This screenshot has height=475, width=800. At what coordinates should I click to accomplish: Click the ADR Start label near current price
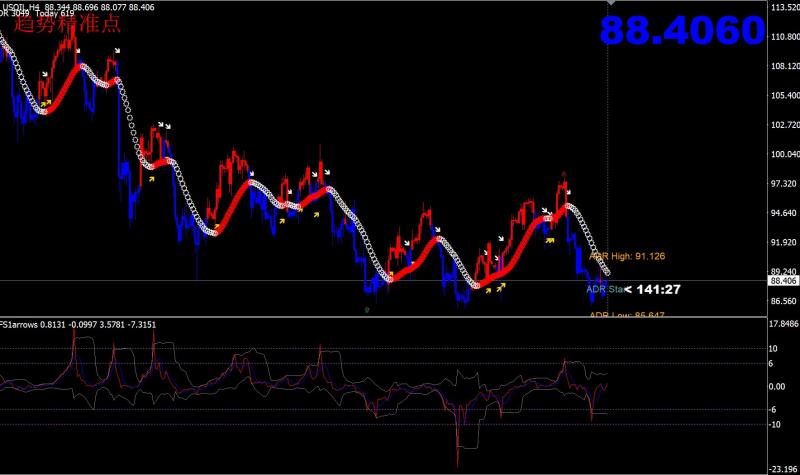coord(605,289)
